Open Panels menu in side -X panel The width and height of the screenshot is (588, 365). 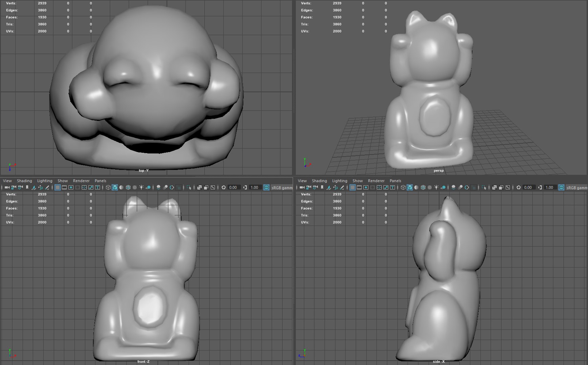pyautogui.click(x=395, y=181)
